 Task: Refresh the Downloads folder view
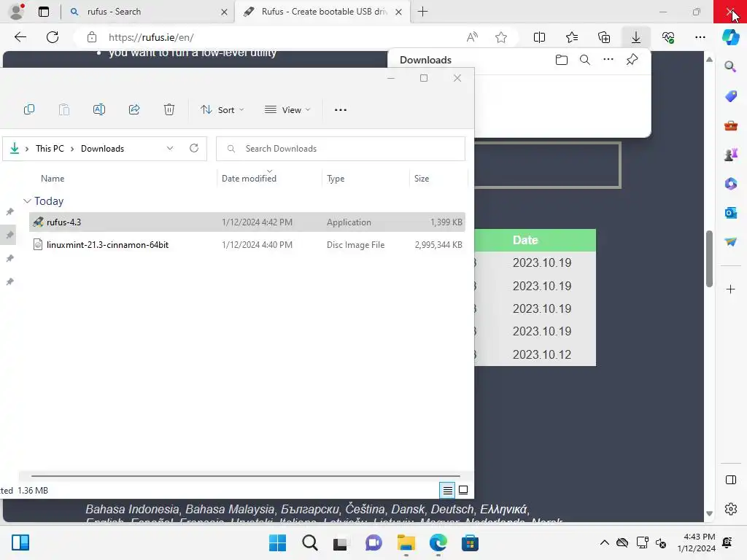point(194,148)
